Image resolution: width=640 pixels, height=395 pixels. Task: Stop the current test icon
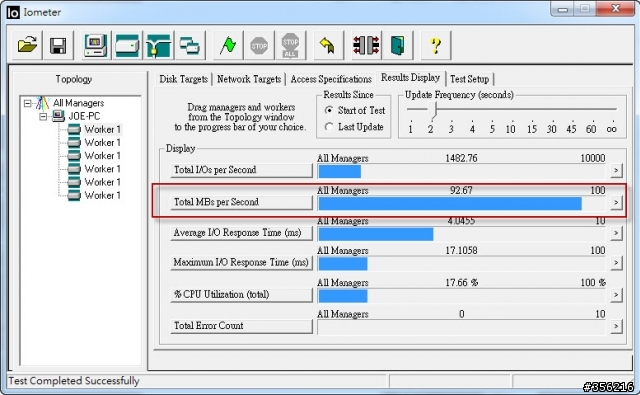(259, 45)
